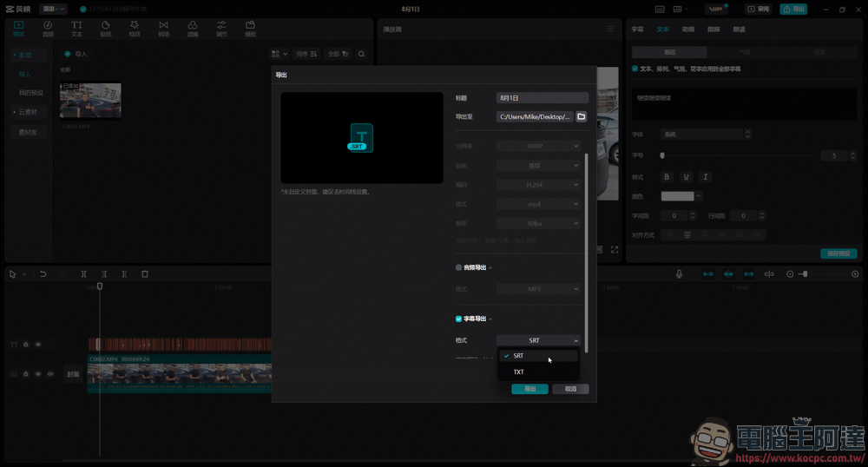Enable the 音频导出 audio export checkbox
Screen dimensions: 868x467
[458, 268]
